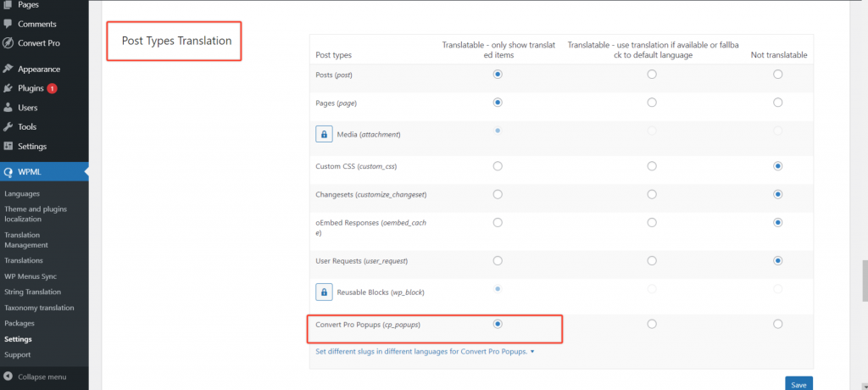Viewport: 868px width, 390px height.
Task: Select fallback to default language for Pages
Action: [652, 102]
